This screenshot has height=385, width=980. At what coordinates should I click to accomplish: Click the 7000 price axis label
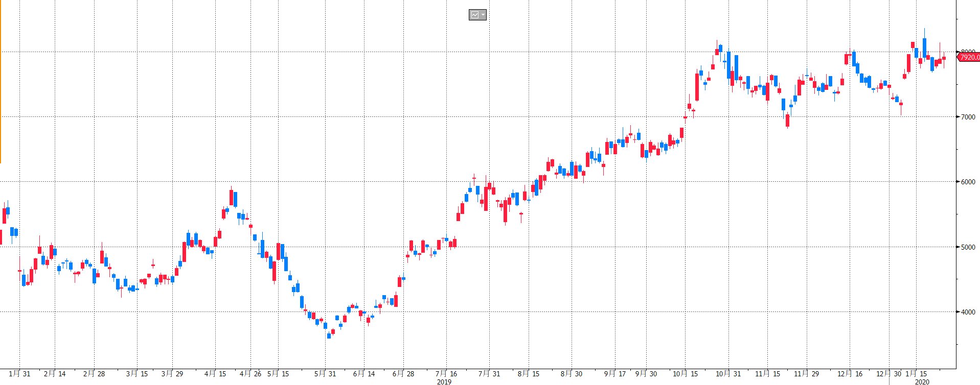click(x=968, y=117)
